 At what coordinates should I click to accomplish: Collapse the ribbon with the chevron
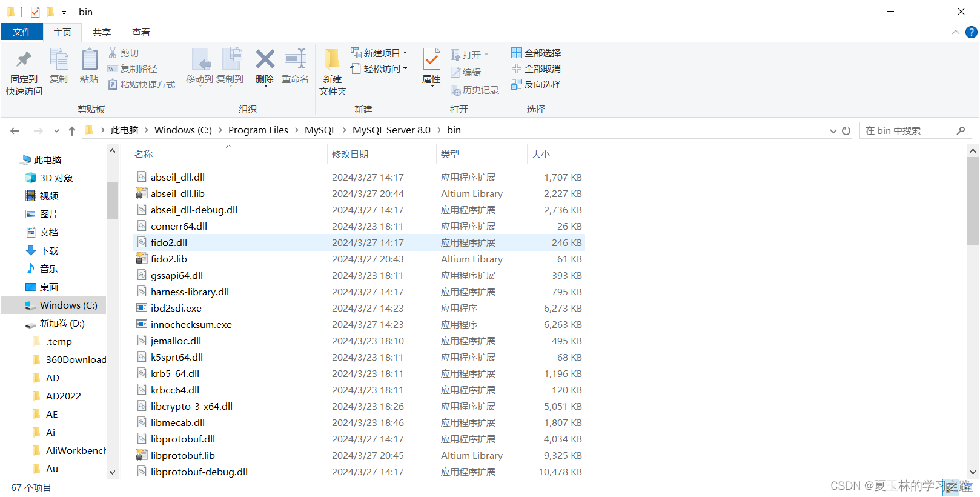click(x=955, y=32)
